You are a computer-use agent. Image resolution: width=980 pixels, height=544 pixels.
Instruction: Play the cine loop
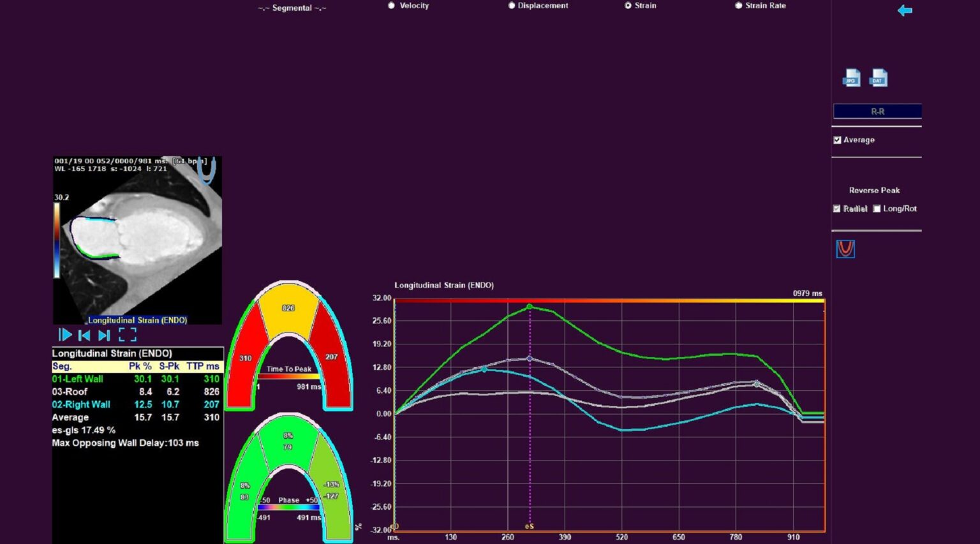64,335
